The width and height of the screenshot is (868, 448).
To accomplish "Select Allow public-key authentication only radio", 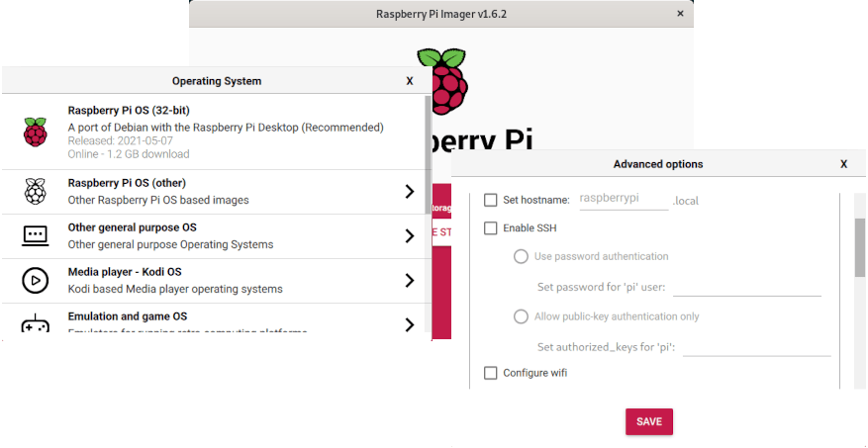I will (x=521, y=316).
